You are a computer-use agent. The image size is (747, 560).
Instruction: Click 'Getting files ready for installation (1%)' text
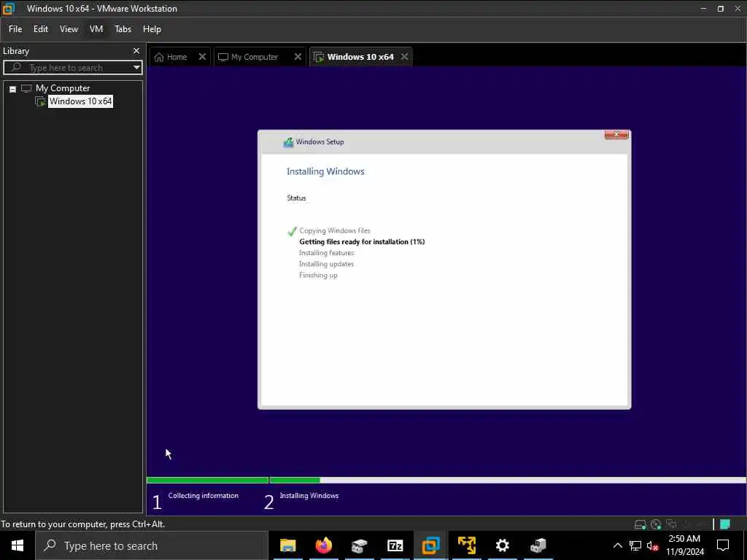[362, 242]
